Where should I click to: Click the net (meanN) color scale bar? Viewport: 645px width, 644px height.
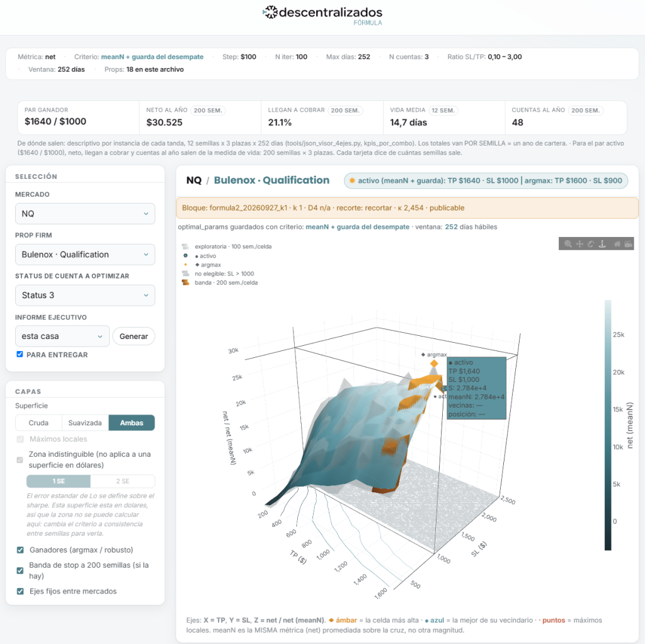coord(608,425)
